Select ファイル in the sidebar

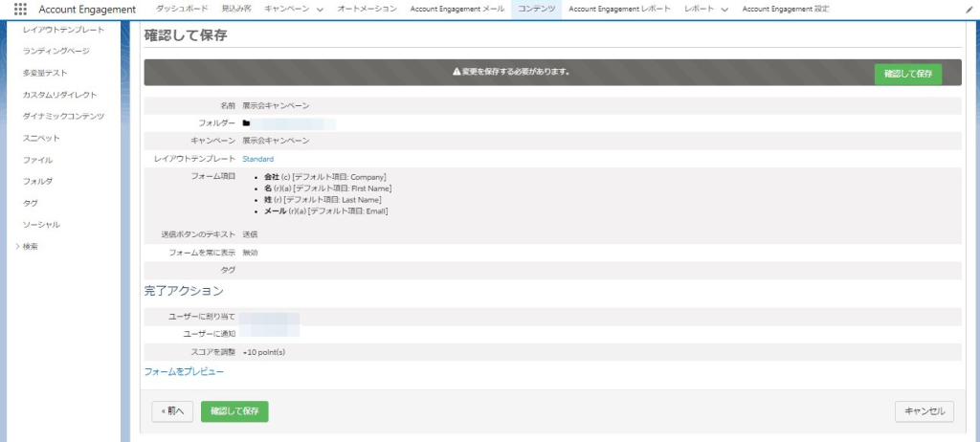point(37,160)
